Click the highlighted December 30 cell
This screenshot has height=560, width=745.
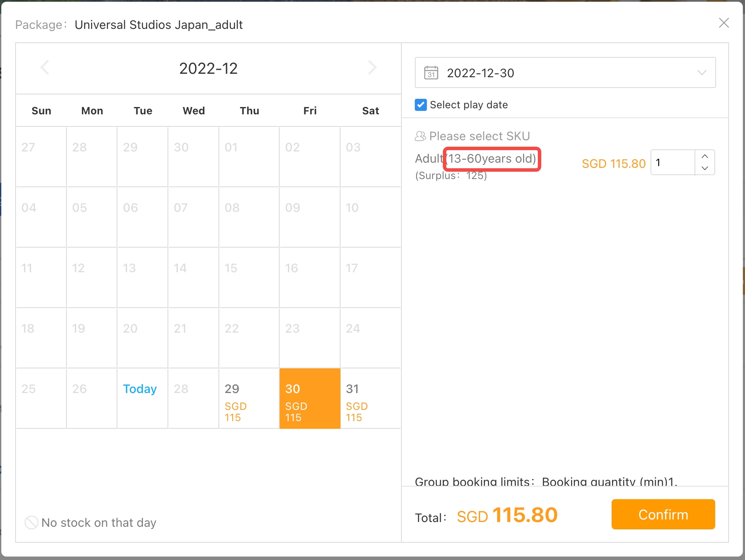[309, 399]
